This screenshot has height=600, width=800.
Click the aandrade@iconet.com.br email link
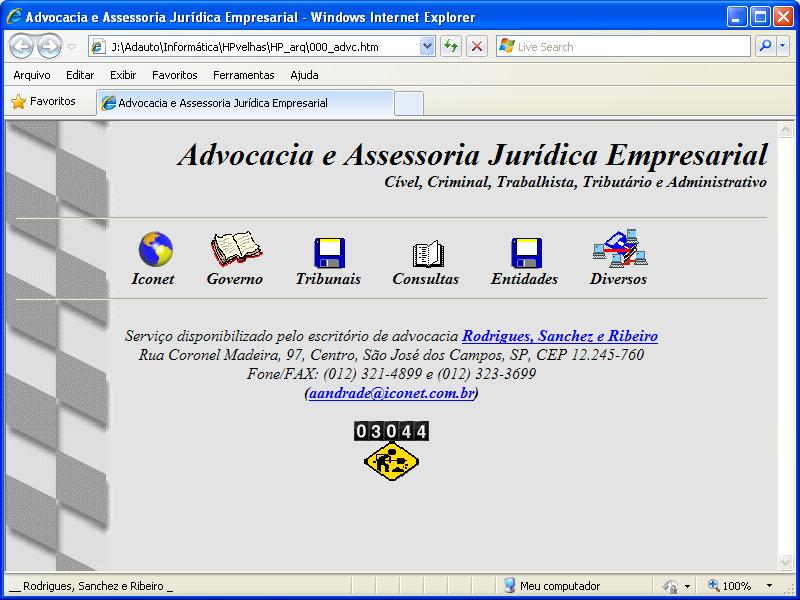pyautogui.click(x=391, y=393)
